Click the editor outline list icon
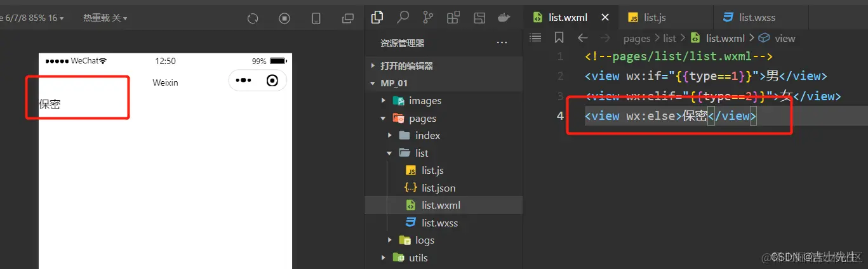Screen dimensions: 868x269 [536, 38]
